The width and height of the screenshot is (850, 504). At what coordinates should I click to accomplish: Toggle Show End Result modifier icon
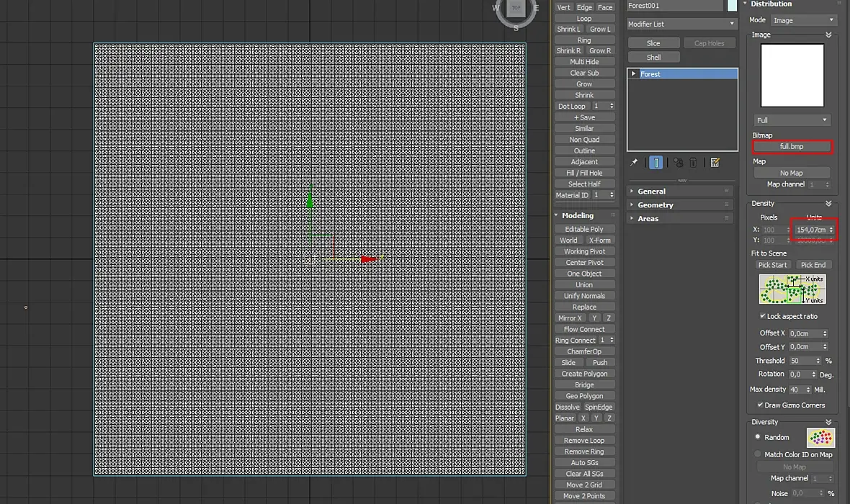pyautogui.click(x=656, y=163)
